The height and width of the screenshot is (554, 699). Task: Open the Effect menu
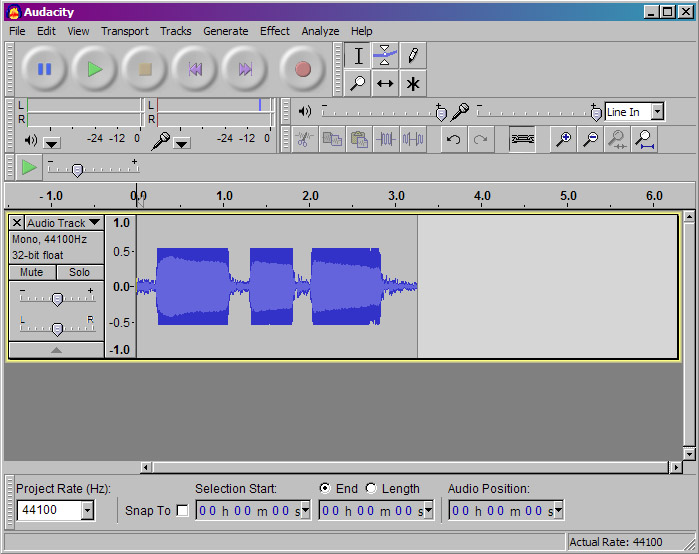[275, 31]
